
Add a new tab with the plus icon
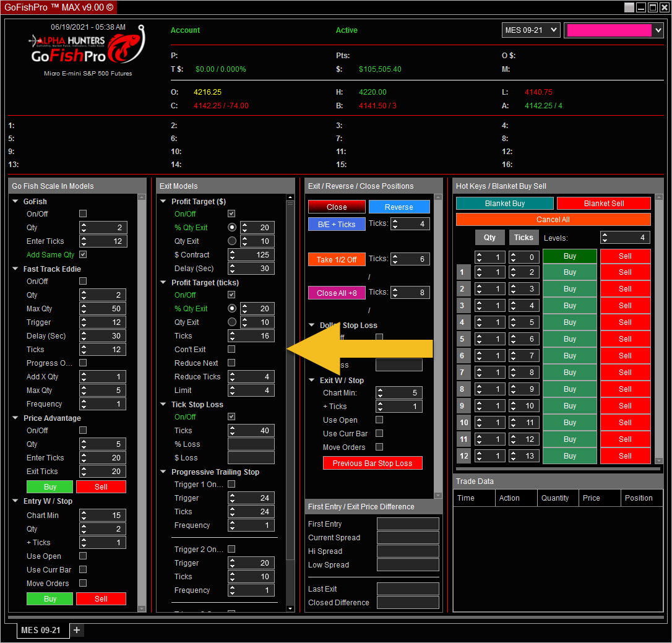[x=77, y=630]
